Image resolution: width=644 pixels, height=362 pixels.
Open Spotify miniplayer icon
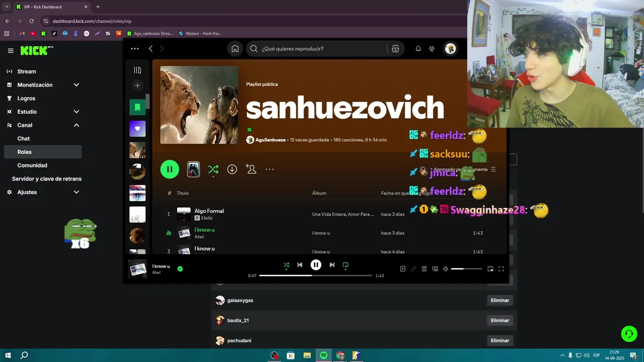[x=491, y=269]
